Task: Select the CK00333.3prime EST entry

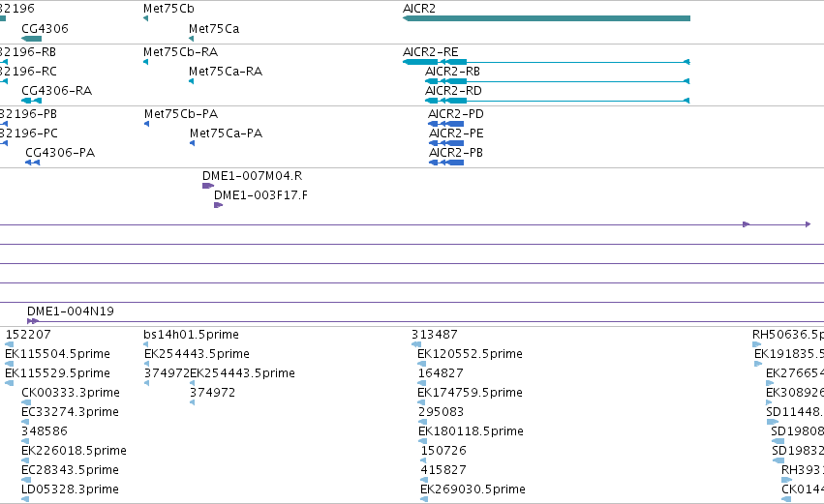Action: 71,393
